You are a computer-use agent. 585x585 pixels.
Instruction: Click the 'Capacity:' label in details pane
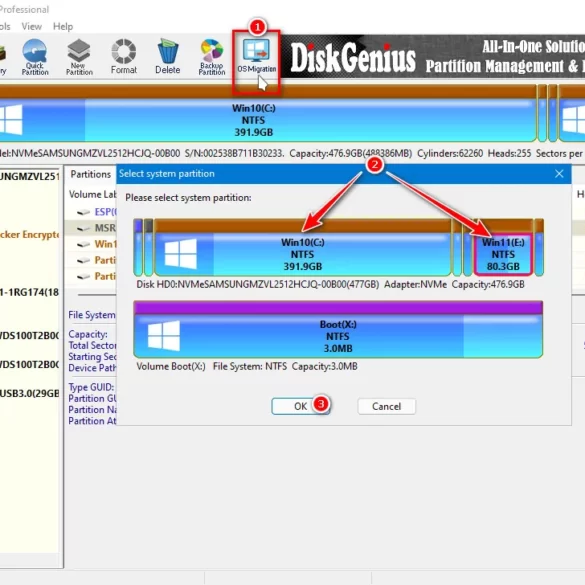[88, 334]
